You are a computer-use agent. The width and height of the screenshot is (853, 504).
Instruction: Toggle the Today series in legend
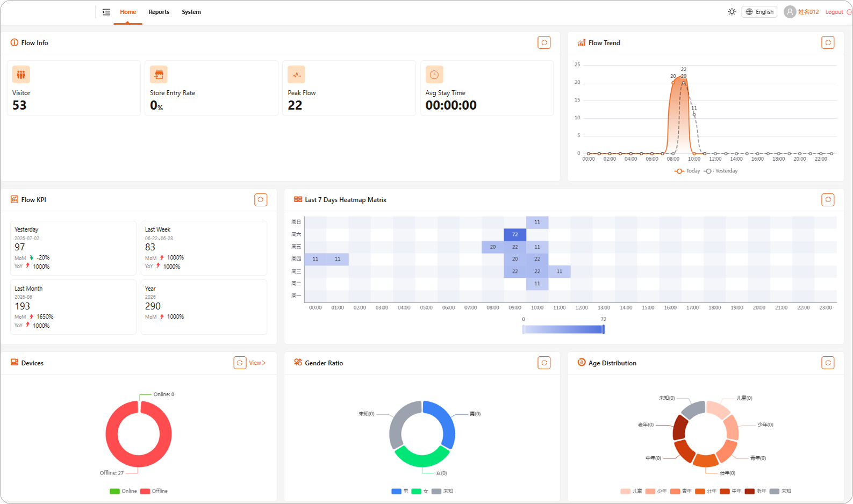(687, 171)
